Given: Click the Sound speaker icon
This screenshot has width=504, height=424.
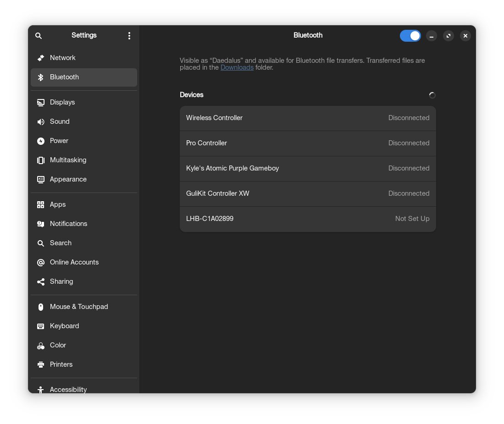Looking at the screenshot, I should [x=41, y=121].
